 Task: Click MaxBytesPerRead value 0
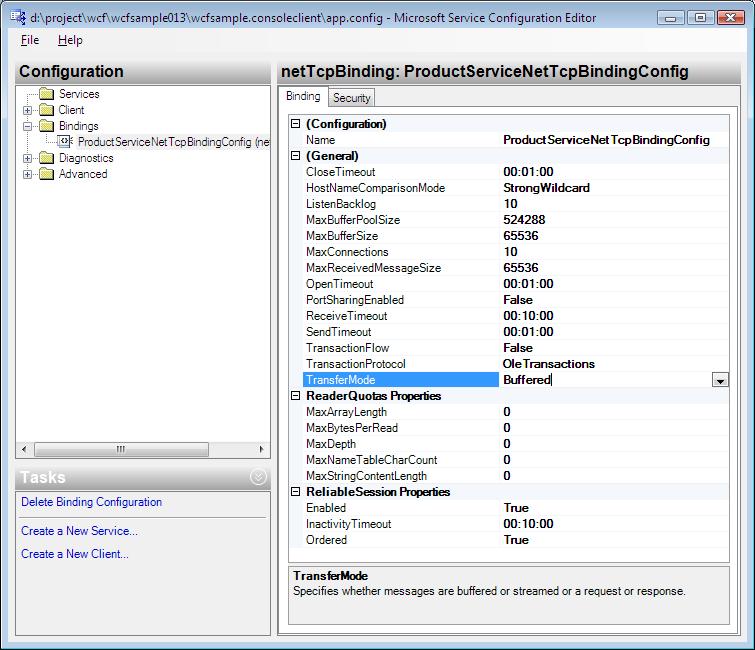[507, 428]
